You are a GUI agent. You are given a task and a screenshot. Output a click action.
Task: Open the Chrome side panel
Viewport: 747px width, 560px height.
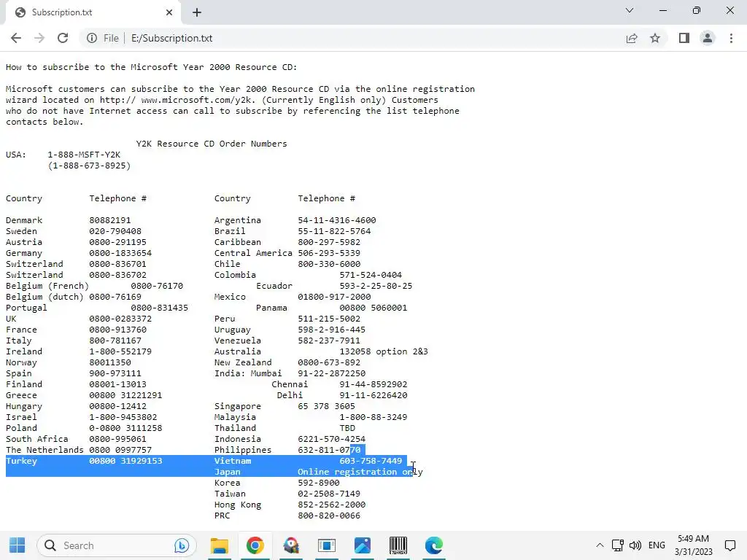pos(684,38)
